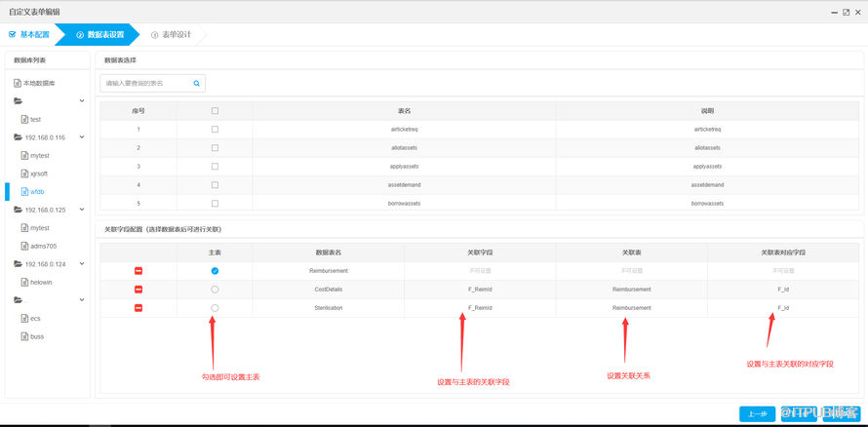Maximize the 自定义表单编辑 dialog
Screen dimensions: 868x427
[846, 12]
